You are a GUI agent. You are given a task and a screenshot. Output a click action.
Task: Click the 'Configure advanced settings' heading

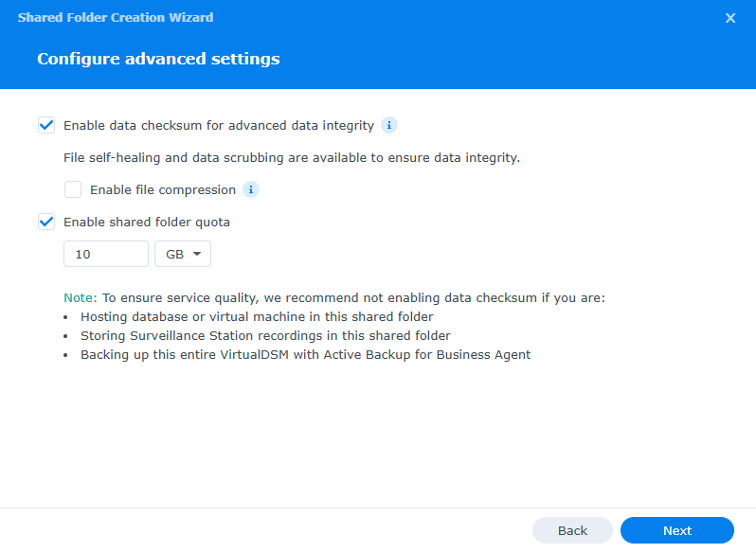(x=158, y=59)
